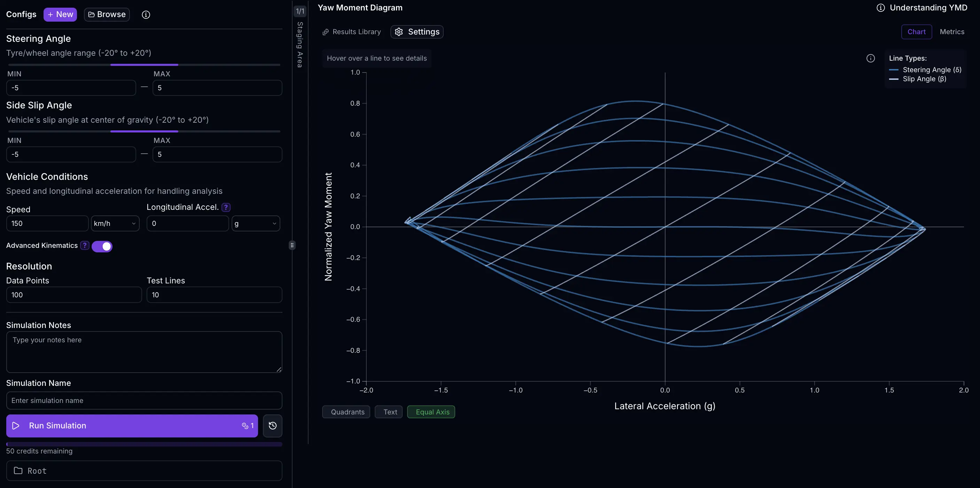Click the Speed value field
The image size is (980, 488).
pos(48,223)
